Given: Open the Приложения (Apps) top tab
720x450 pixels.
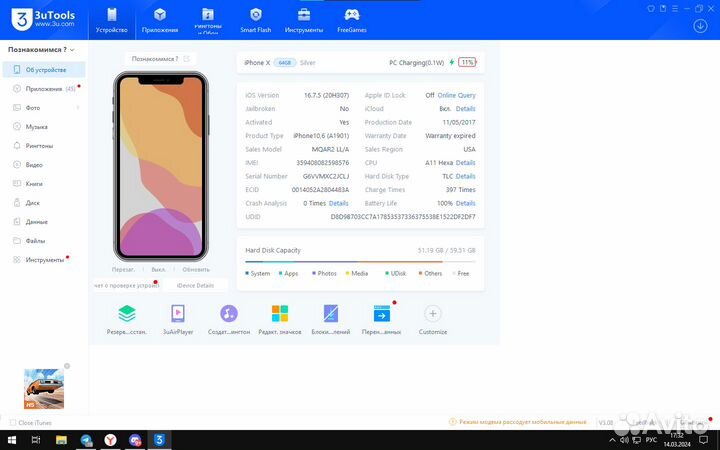Looking at the screenshot, I should tap(160, 21).
